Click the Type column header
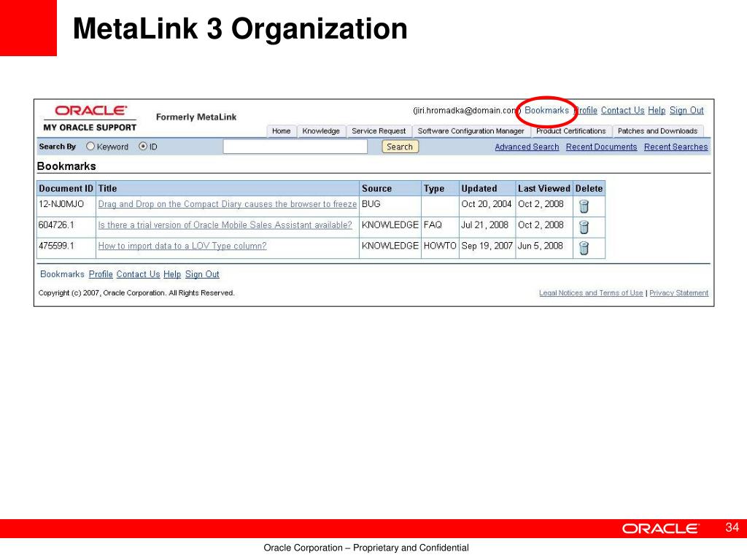 (440, 189)
